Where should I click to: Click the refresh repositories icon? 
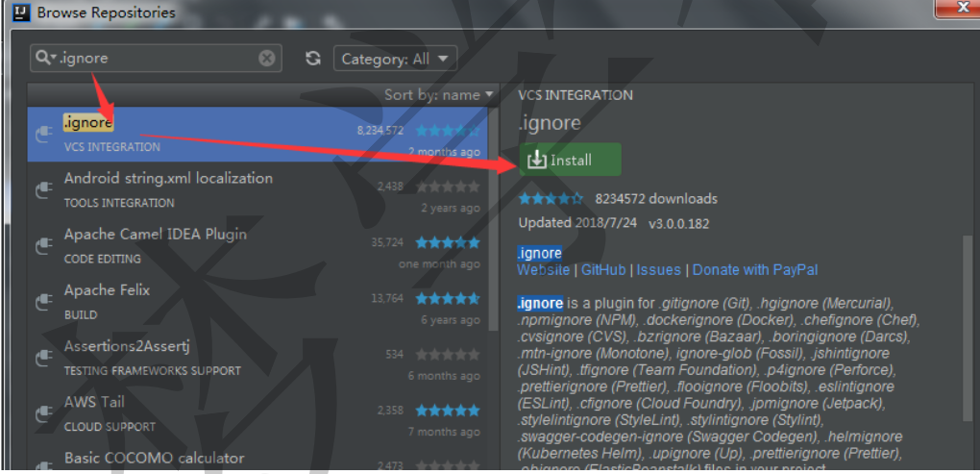[313, 59]
